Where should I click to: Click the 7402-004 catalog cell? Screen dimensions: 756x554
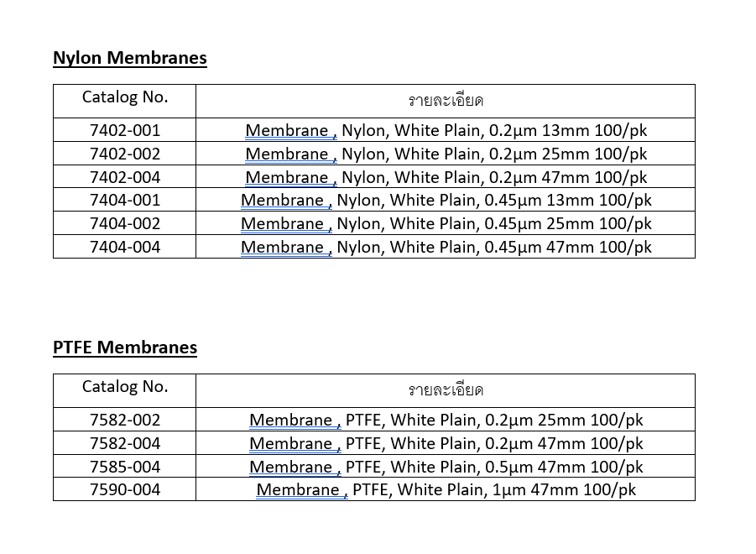[124, 177]
